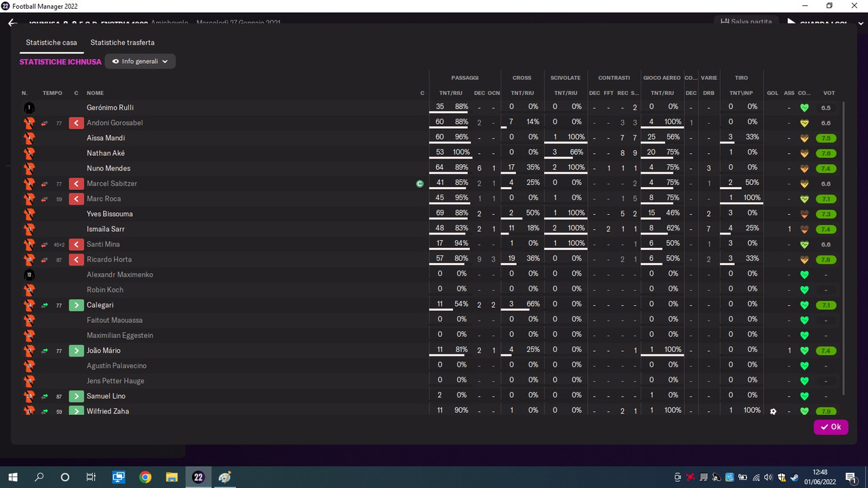Click the STATISTICHE ICHNUSA heading

(x=60, y=62)
